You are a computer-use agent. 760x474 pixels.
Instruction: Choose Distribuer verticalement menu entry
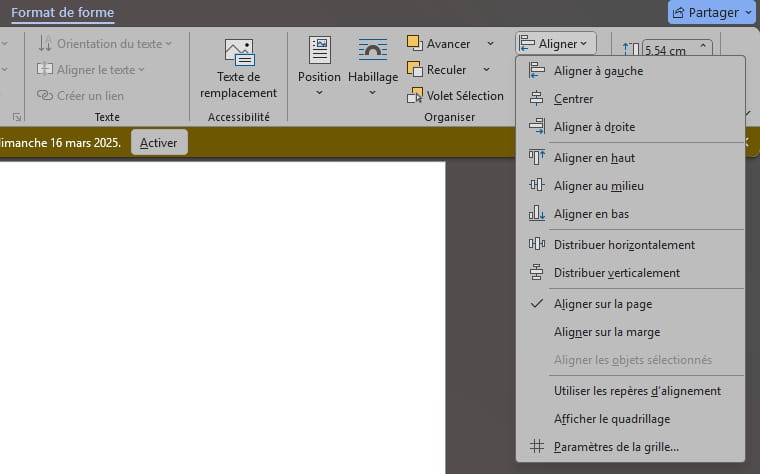(630, 273)
